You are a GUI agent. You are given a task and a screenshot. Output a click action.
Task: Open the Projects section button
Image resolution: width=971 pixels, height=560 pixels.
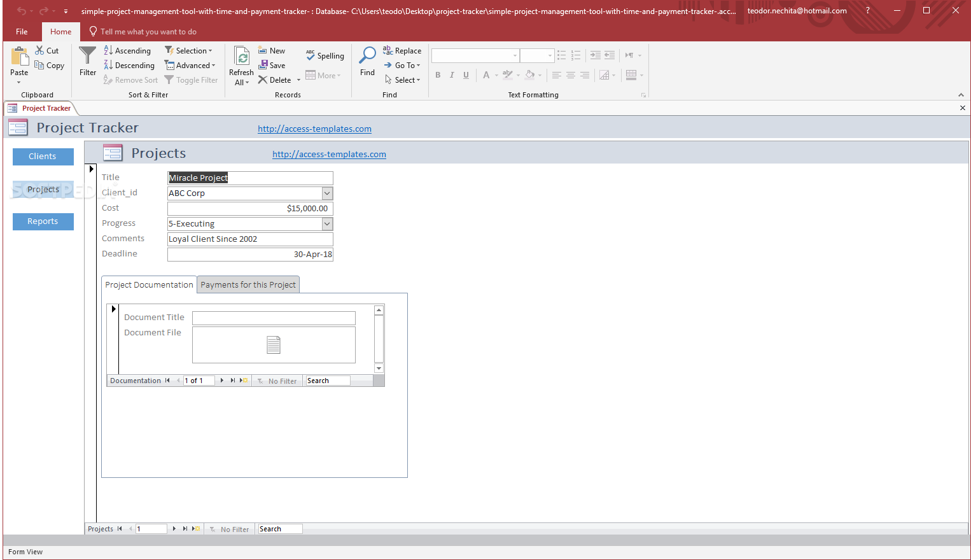pyautogui.click(x=43, y=190)
